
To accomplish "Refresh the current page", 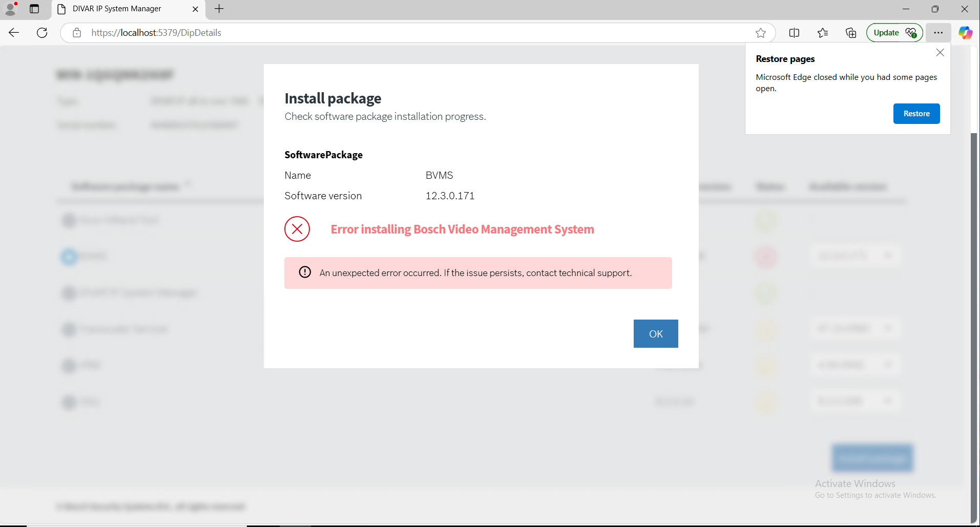I will coord(42,33).
